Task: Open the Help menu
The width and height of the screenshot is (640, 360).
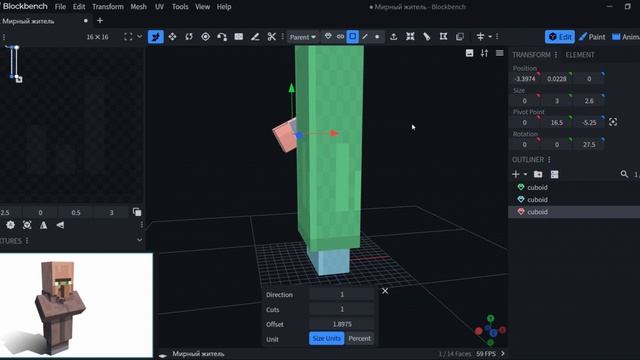Action: coord(224,7)
